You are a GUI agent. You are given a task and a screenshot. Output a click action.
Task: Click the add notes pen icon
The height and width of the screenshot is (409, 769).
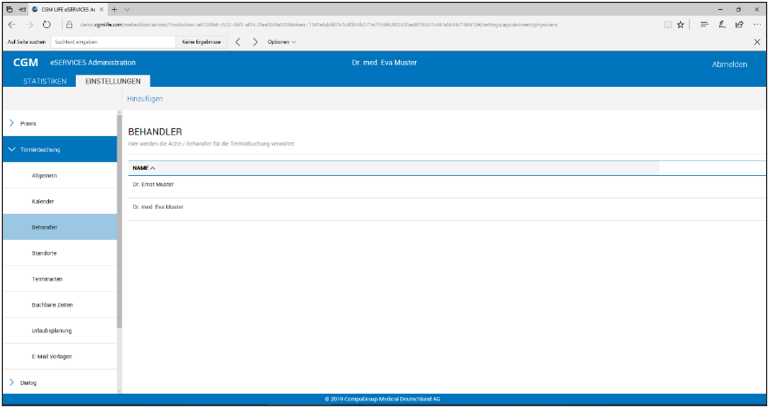pyautogui.click(x=722, y=25)
